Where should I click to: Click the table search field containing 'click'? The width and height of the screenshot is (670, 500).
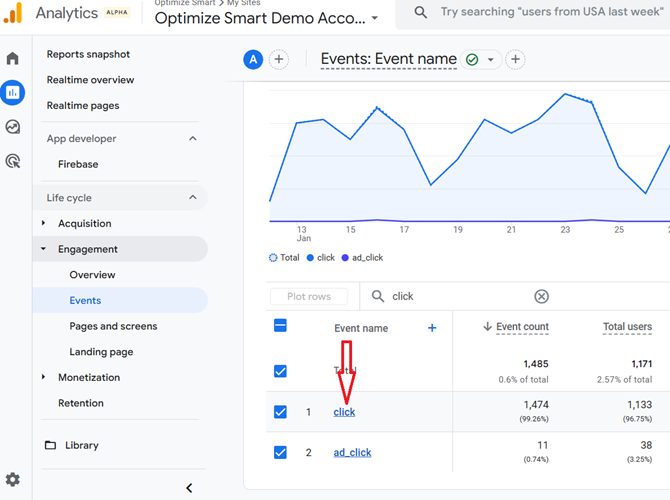tap(455, 296)
